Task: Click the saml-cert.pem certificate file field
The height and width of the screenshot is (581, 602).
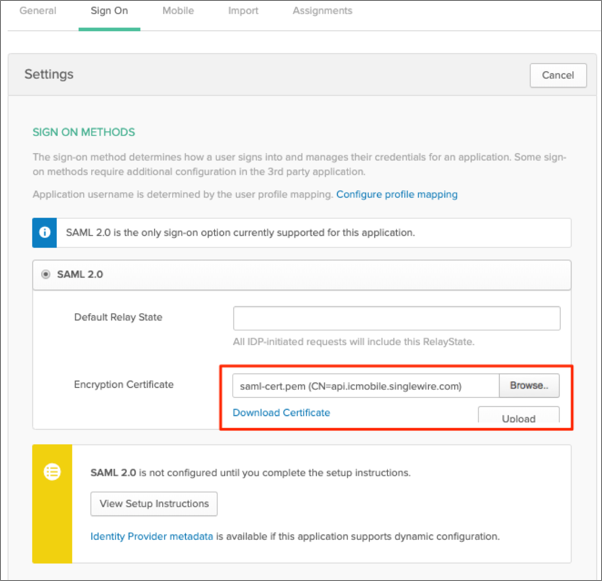Action: click(366, 385)
